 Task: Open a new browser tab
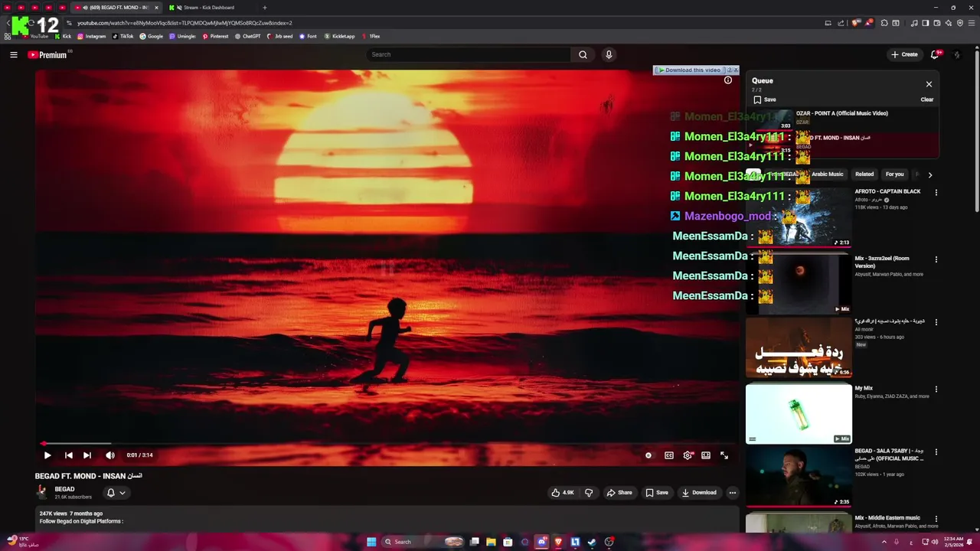tap(265, 8)
